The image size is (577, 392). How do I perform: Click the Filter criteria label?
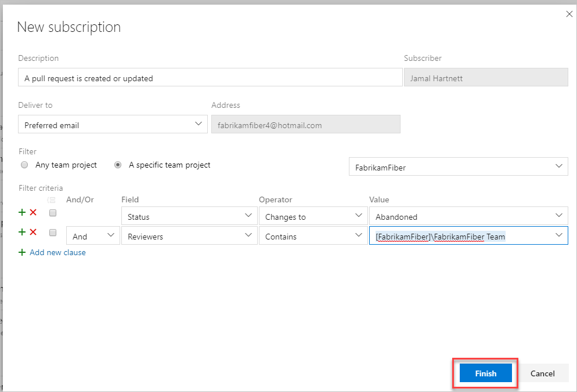pyautogui.click(x=41, y=188)
